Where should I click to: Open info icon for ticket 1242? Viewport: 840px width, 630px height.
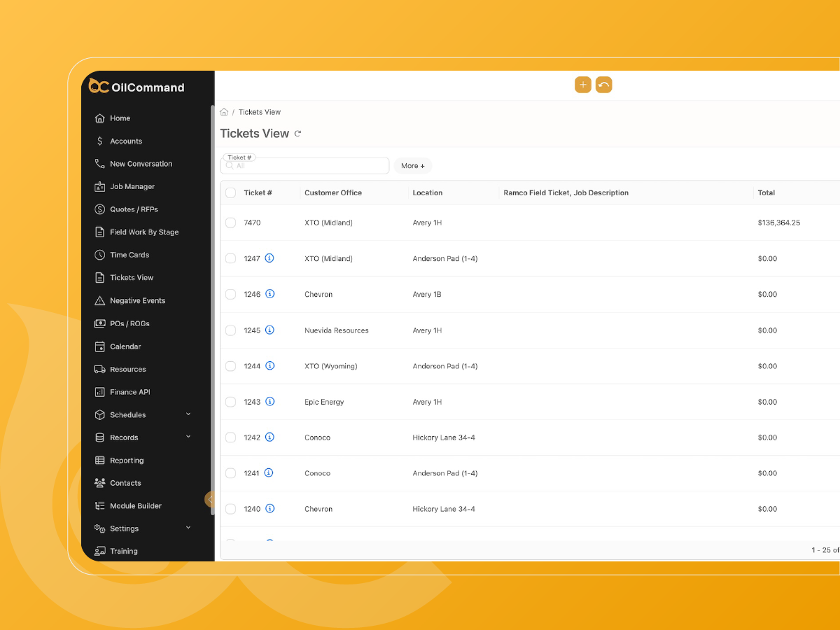pyautogui.click(x=269, y=437)
